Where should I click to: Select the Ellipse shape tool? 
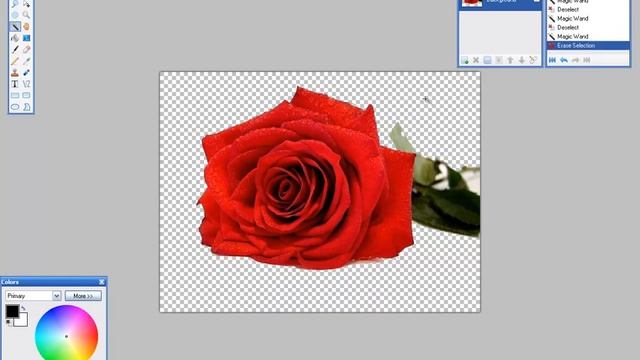(x=15, y=107)
